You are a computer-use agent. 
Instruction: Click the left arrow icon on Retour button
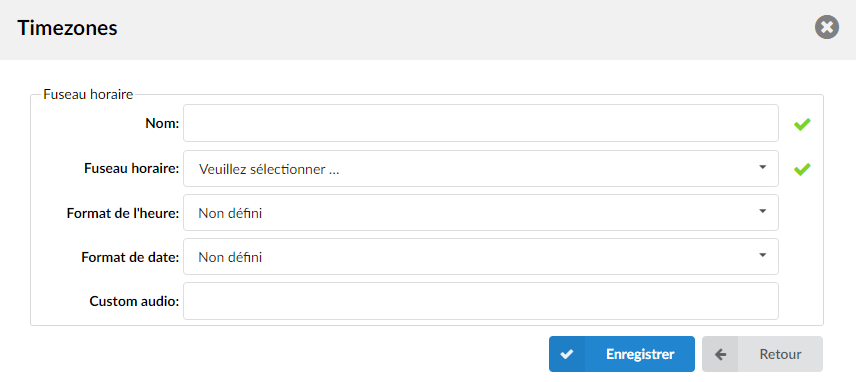(721, 354)
